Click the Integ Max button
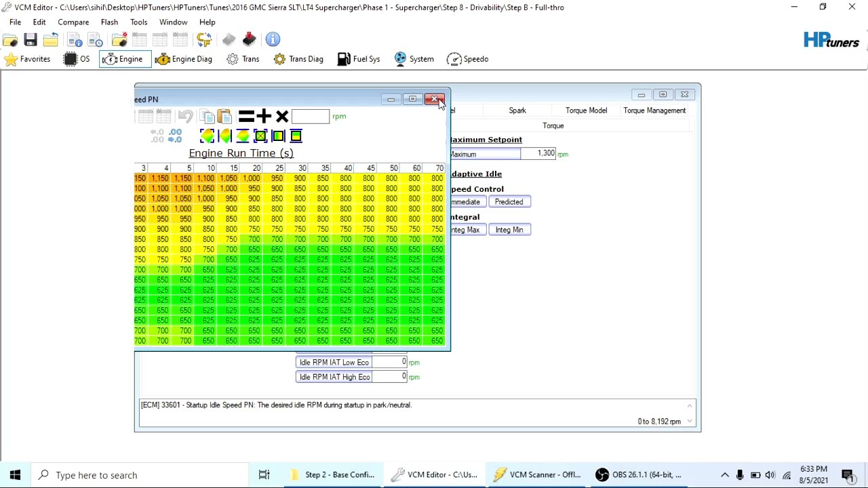 [x=467, y=230]
